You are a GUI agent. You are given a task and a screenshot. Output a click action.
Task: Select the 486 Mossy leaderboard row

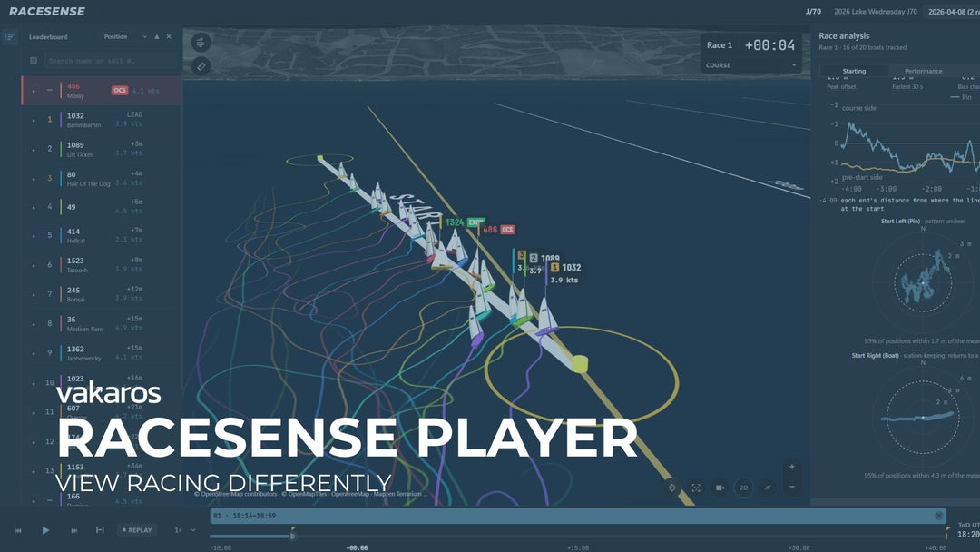click(102, 91)
